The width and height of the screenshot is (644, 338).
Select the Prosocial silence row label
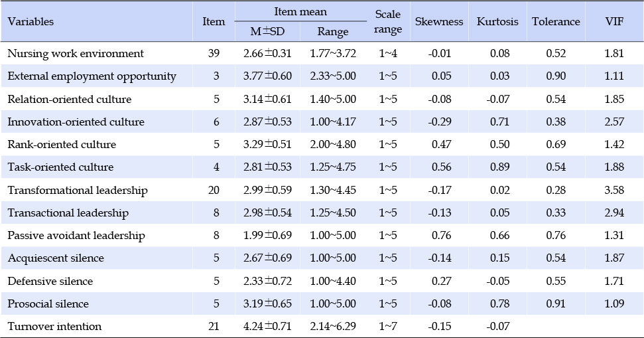pos(48,304)
